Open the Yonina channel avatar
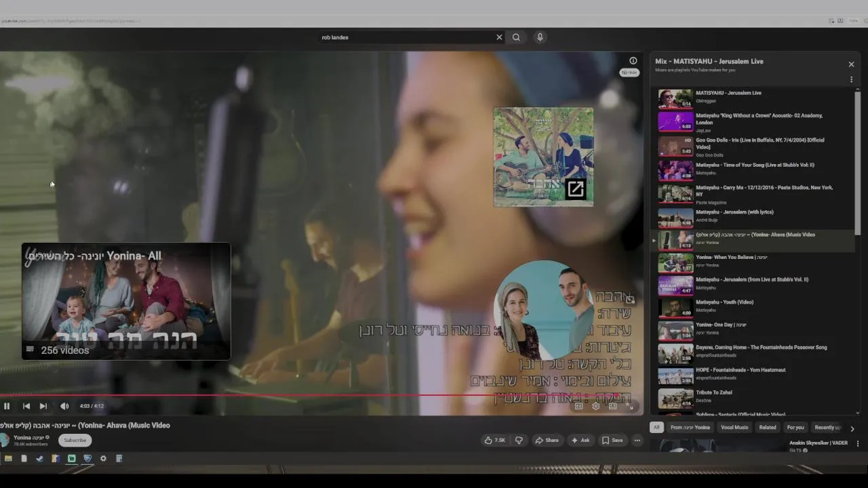Viewport: 868px width, 488px height. point(4,441)
